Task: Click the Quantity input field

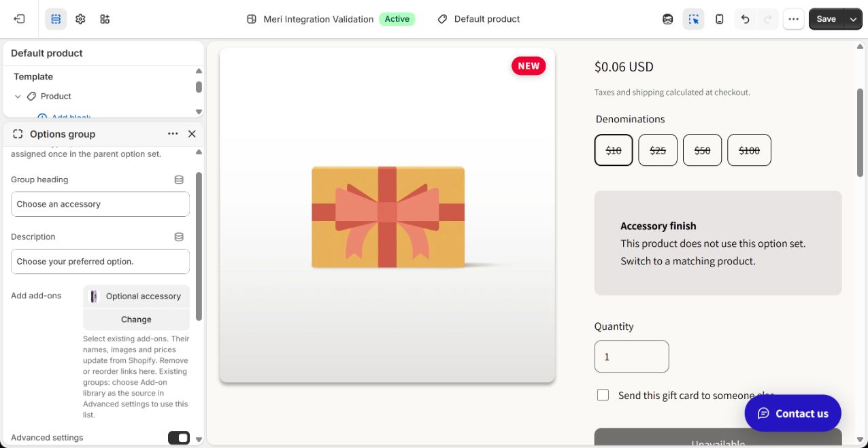Action: (631, 356)
